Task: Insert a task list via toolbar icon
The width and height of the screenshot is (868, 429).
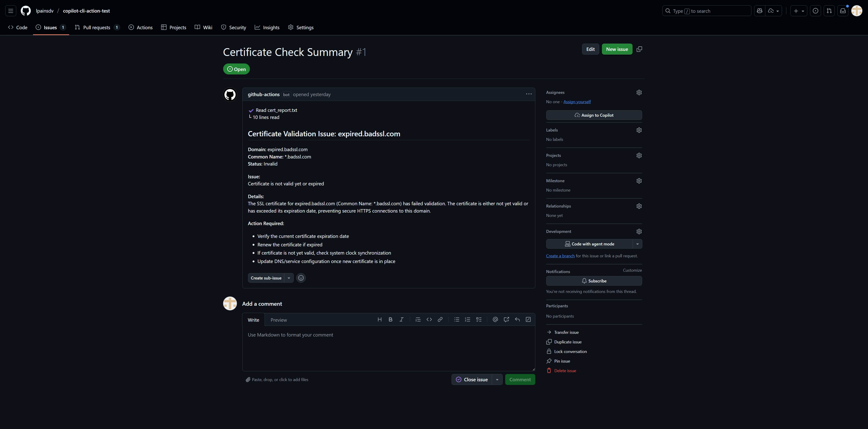Action: pyautogui.click(x=478, y=319)
